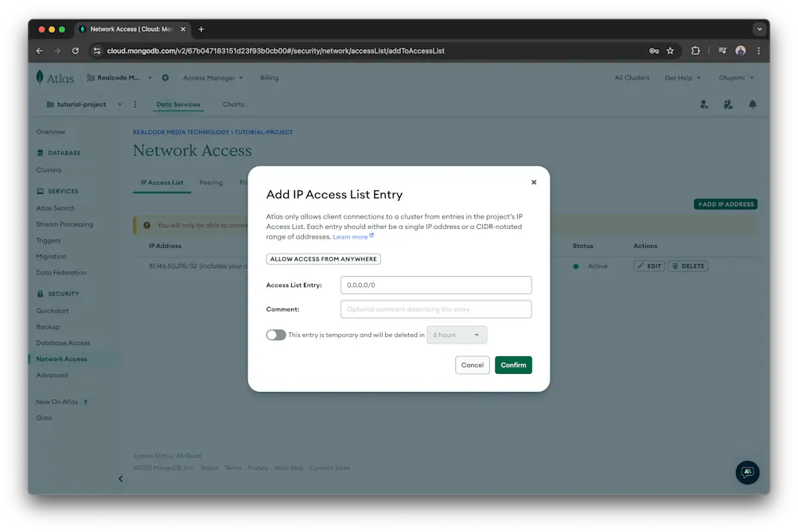This screenshot has height=532, width=798.
Task: Click the tutorial-project folder icon
Action: point(50,103)
